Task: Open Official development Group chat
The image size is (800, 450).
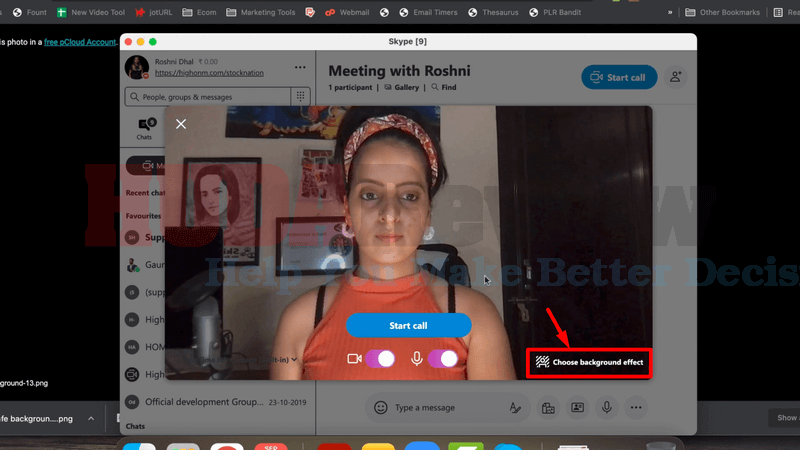Action: pos(217,402)
